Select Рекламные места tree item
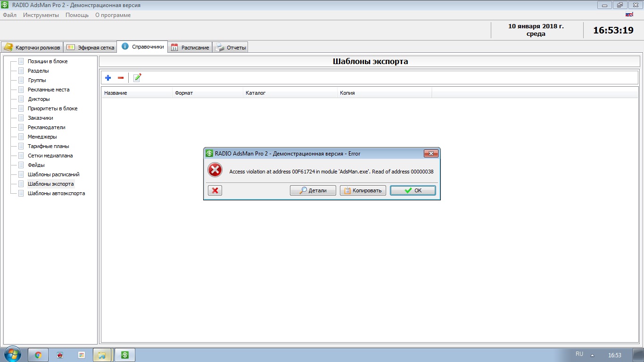 (49, 90)
